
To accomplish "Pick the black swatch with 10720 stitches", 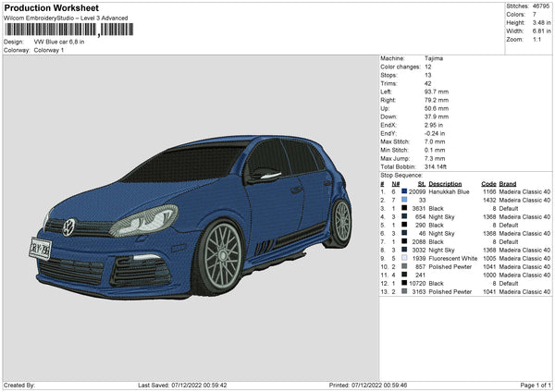I will click(x=404, y=283).
